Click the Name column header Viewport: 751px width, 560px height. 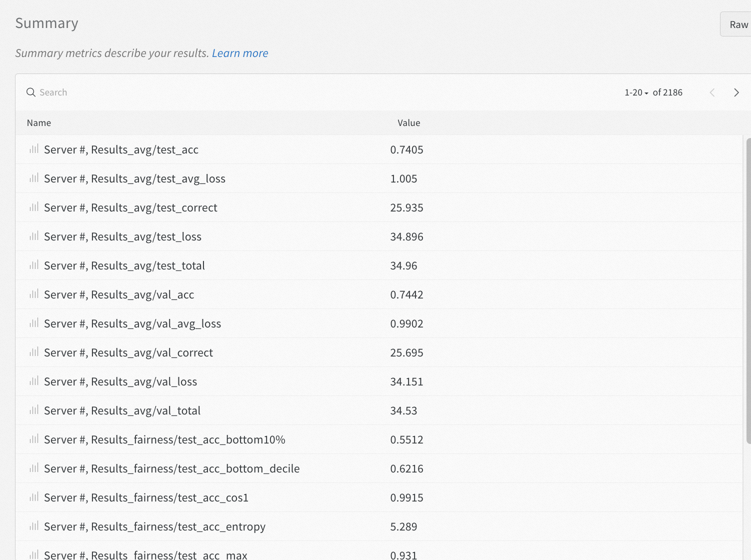pyautogui.click(x=38, y=122)
